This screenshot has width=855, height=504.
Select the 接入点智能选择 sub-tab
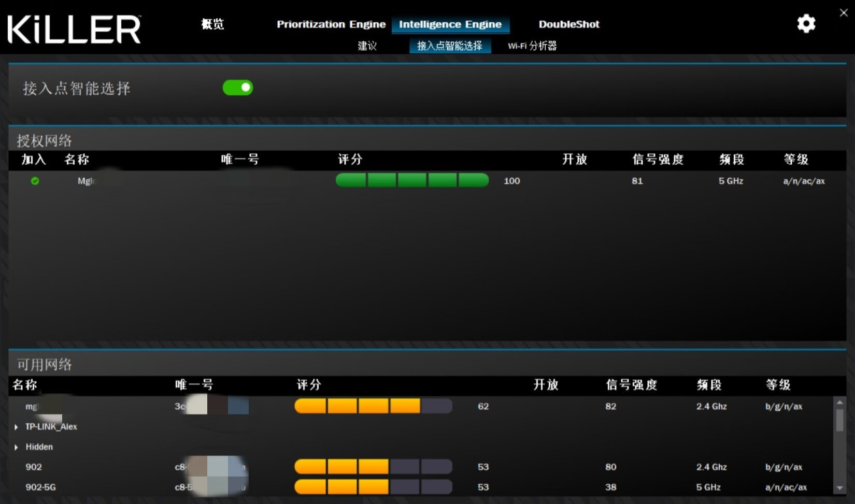click(449, 46)
